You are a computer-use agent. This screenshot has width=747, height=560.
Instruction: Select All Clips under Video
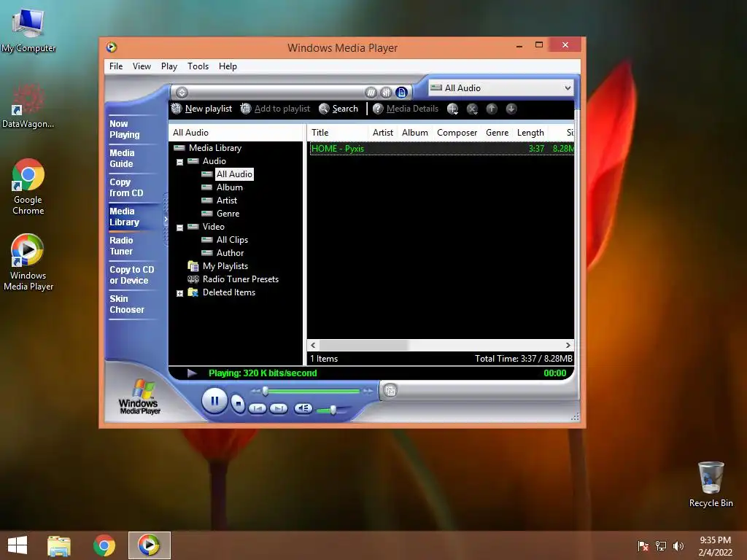click(x=232, y=239)
